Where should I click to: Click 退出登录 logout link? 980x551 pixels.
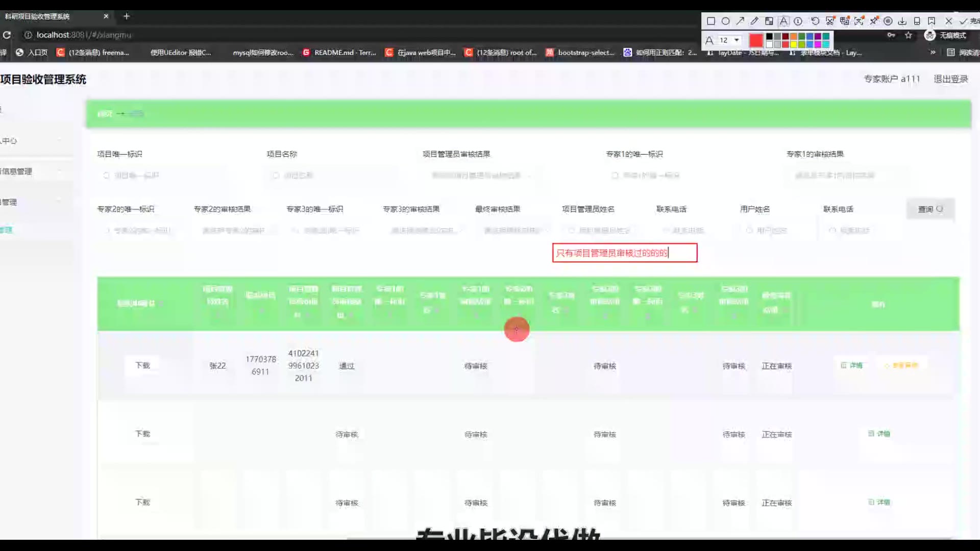click(950, 79)
